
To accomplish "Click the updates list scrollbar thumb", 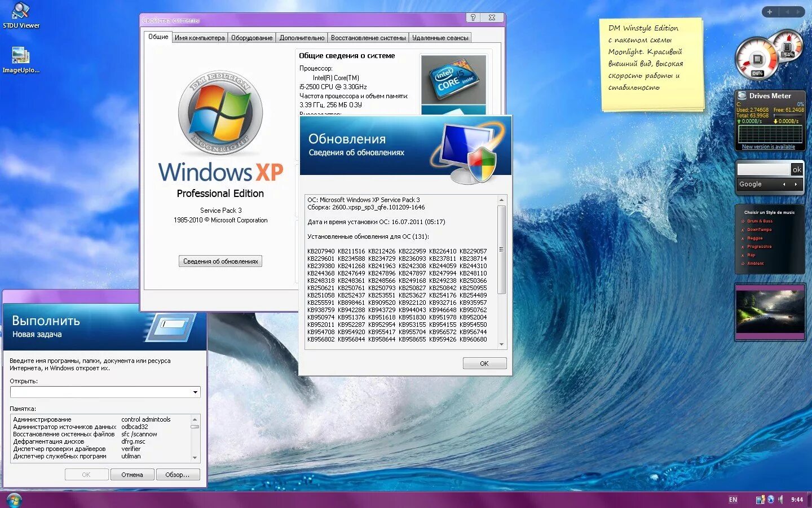I will pos(501,249).
